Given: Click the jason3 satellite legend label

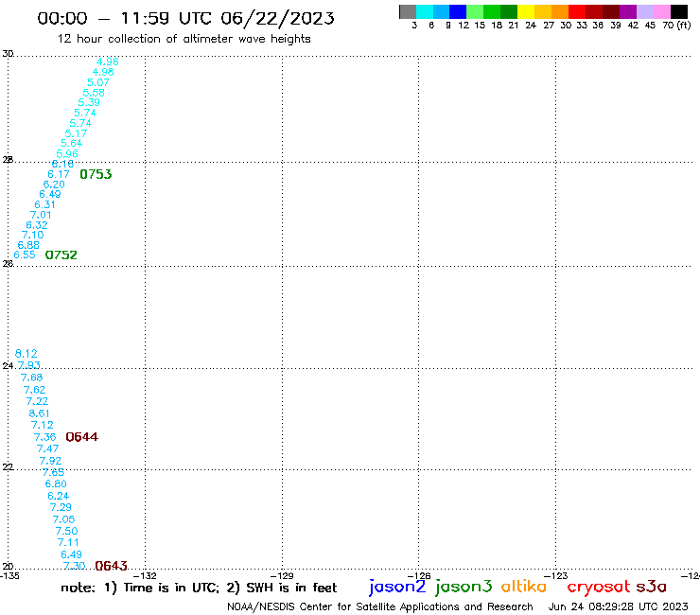Looking at the screenshot, I should pyautogui.click(x=464, y=587).
